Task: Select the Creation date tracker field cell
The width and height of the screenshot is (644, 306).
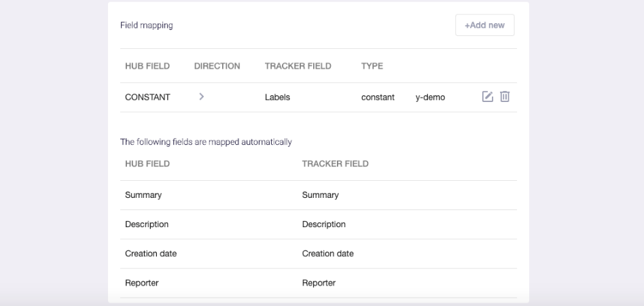Action: (327, 254)
